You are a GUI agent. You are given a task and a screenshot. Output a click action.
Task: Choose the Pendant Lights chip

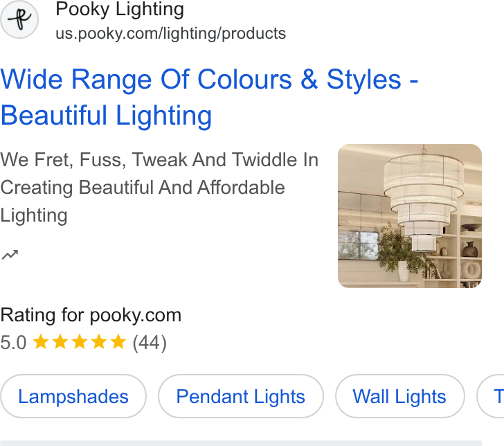241,396
